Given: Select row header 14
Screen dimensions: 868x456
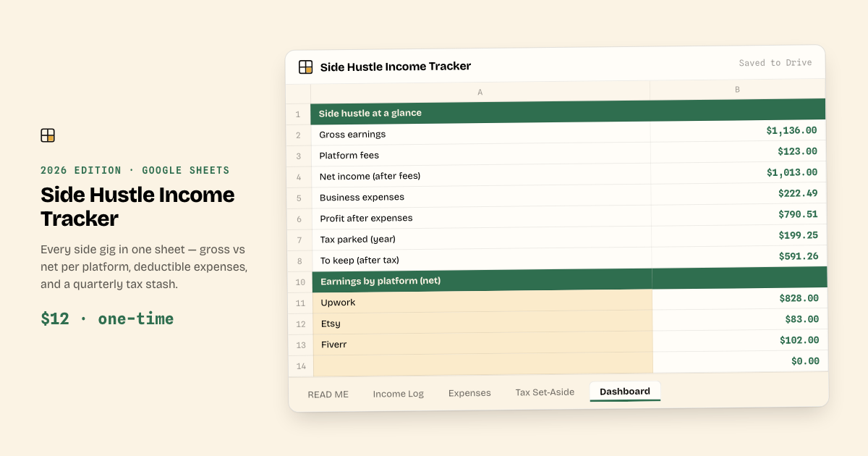Looking at the screenshot, I should coord(300,366).
